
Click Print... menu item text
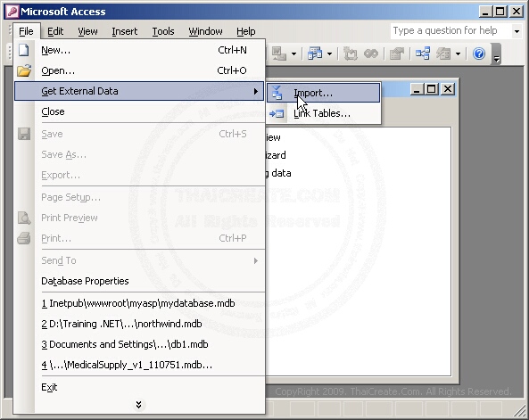56,238
